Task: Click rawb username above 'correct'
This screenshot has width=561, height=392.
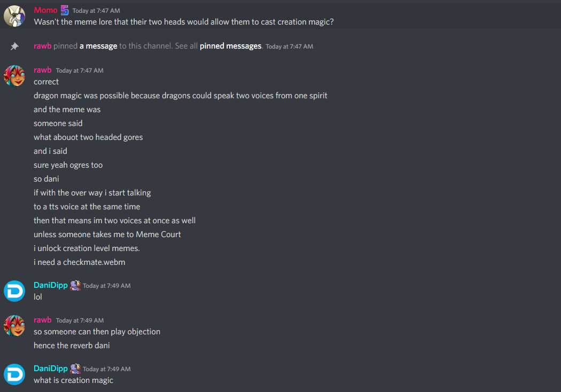Action: coord(43,70)
